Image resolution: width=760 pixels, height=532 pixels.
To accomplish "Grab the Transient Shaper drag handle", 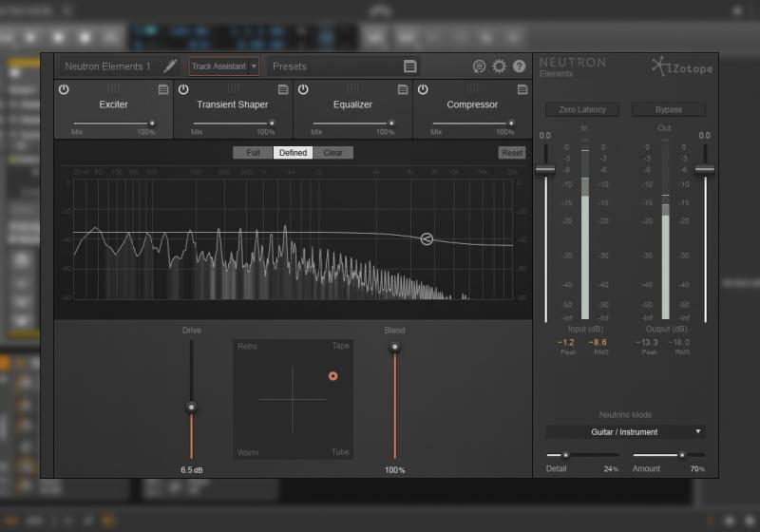I will 233,88.
